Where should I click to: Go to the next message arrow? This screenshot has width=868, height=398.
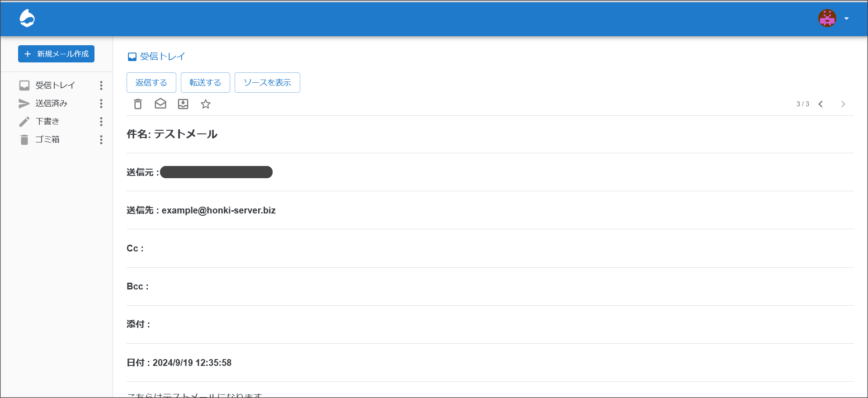[843, 104]
